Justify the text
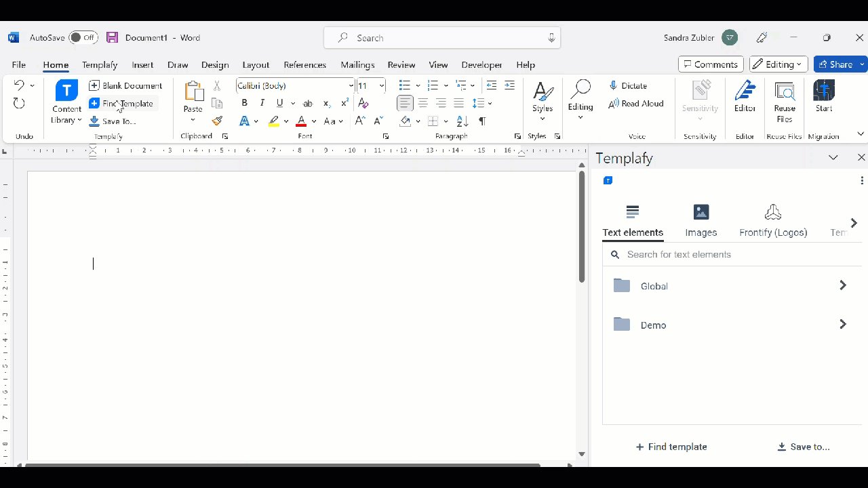 (459, 104)
